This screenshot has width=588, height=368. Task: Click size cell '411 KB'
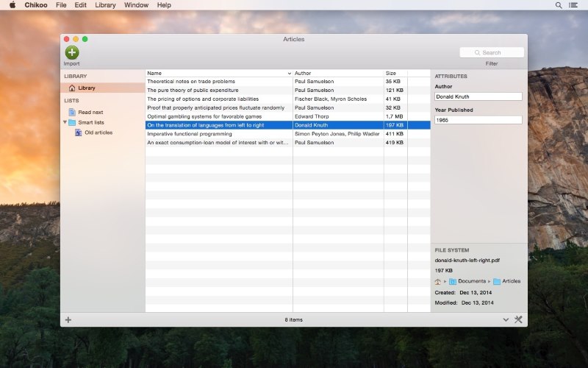[x=395, y=134]
